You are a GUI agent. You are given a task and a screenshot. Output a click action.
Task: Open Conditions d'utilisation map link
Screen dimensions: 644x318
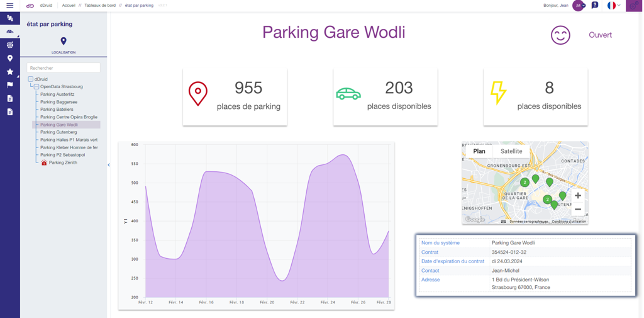coord(569,221)
